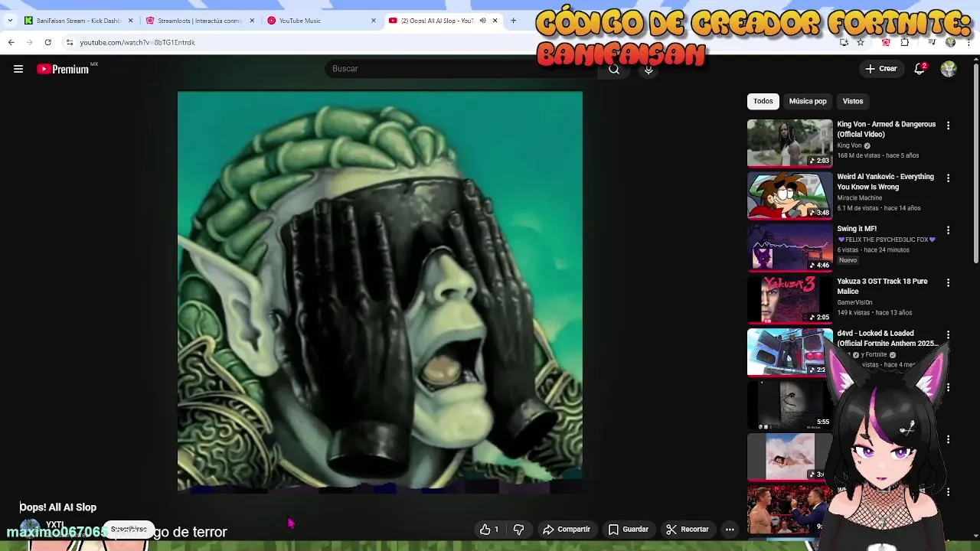Select the Música pop filter chip
980x551 pixels.
click(x=808, y=101)
